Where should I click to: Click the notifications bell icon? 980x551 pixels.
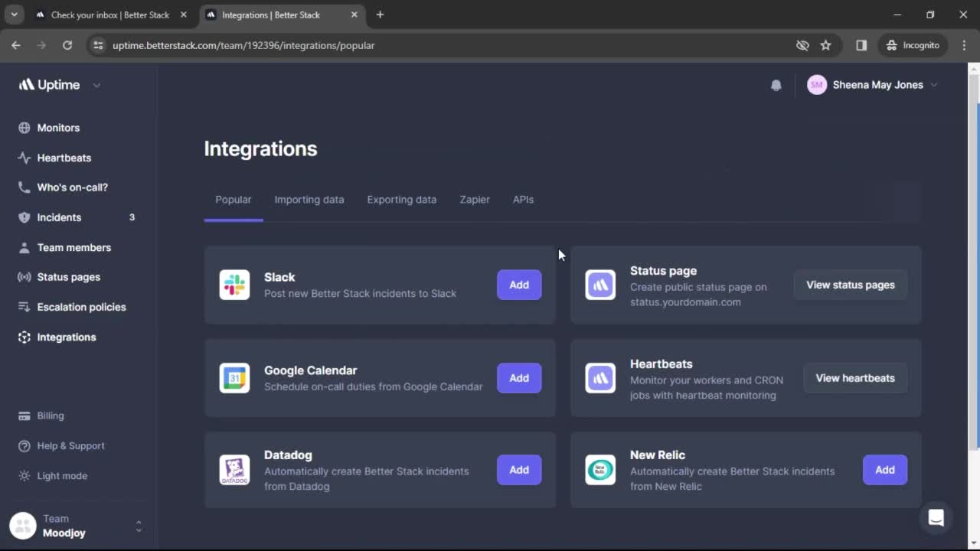coord(776,85)
